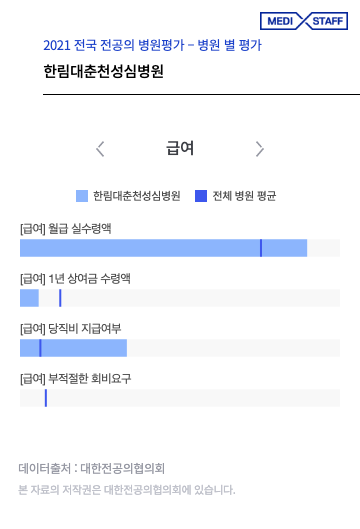Go to next category with right chevron

259,149
